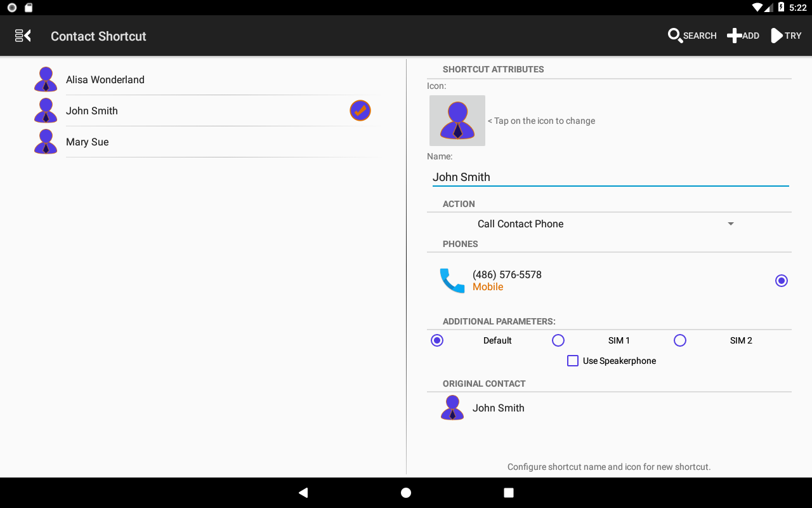
Task: Enable the Use Speakerphone checkbox
Action: (573, 361)
